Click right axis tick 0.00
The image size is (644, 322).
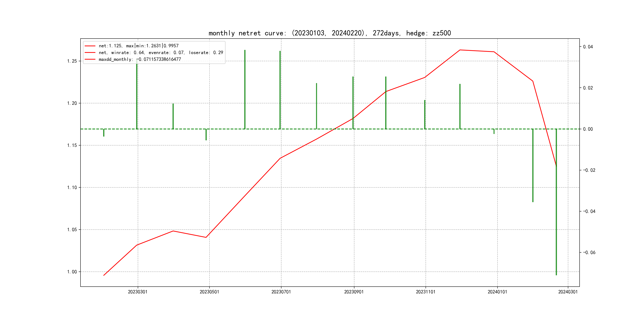588,129
